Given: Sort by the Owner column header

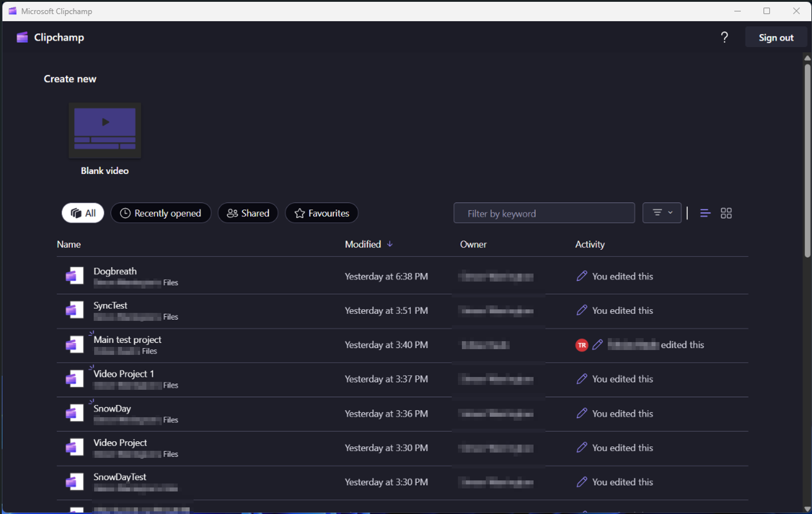Looking at the screenshot, I should coord(473,244).
